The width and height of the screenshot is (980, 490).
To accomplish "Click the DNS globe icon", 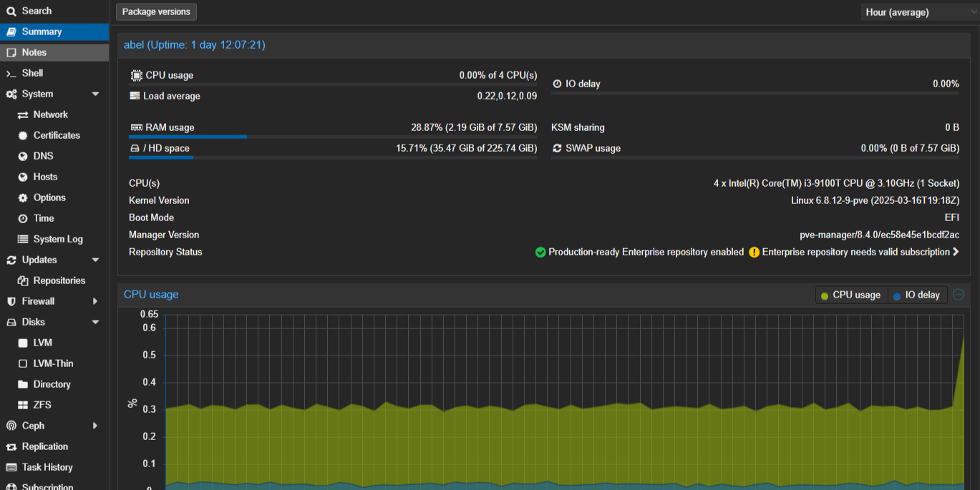I will tap(23, 156).
